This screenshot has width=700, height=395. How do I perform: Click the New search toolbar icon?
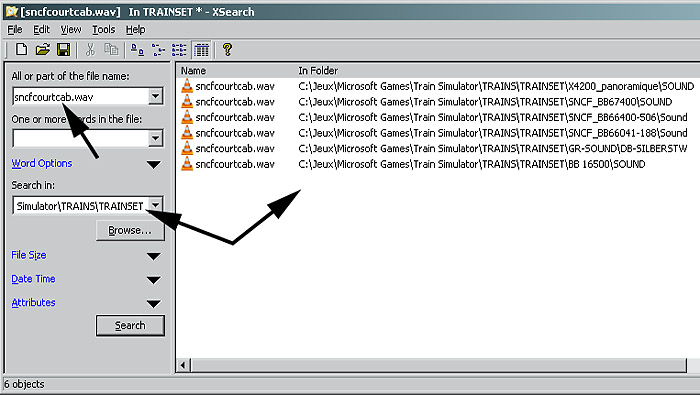21,49
